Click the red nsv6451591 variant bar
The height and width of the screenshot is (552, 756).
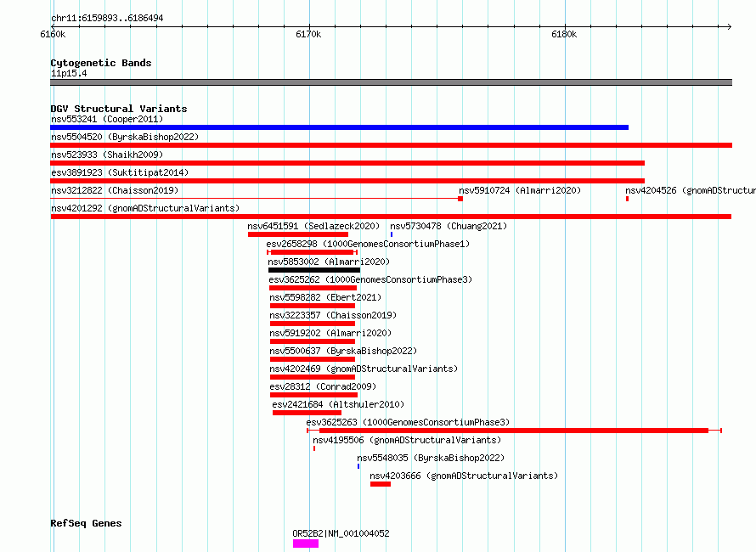point(298,234)
